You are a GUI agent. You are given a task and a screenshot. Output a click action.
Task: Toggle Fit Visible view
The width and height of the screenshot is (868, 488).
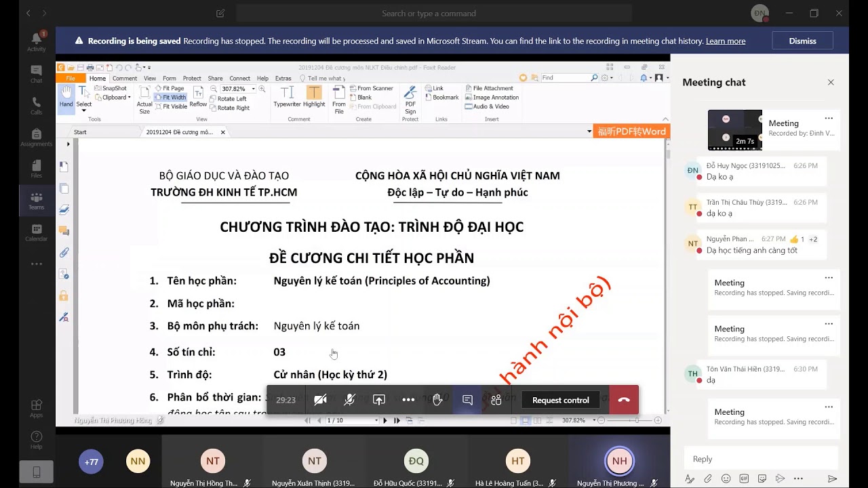(x=171, y=107)
